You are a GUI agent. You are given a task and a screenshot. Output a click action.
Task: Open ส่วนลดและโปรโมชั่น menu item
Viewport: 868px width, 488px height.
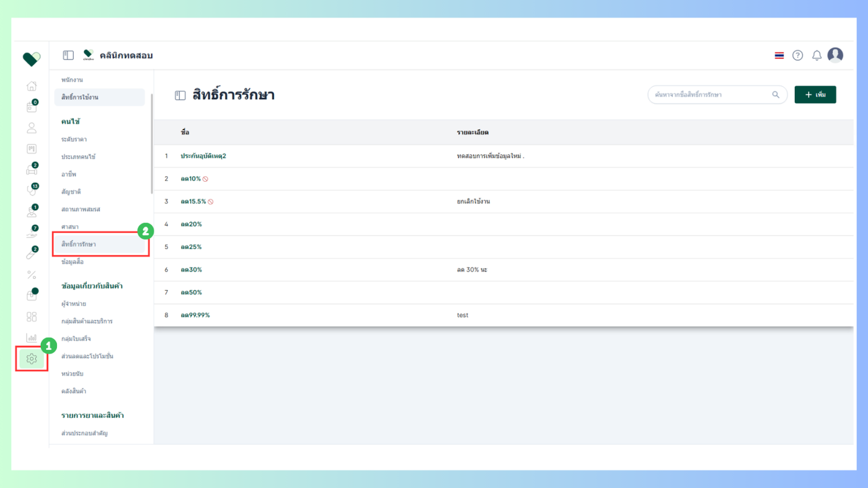point(87,357)
